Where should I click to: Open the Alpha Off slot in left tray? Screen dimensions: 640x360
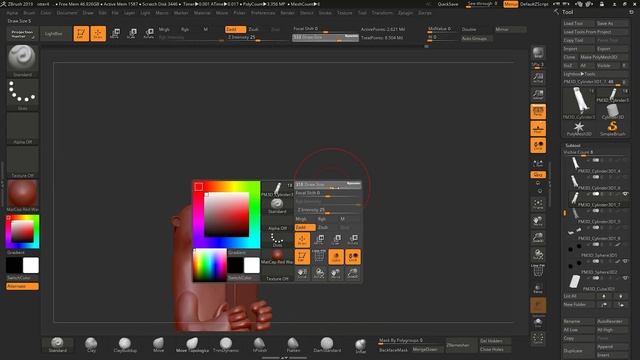tap(22, 128)
